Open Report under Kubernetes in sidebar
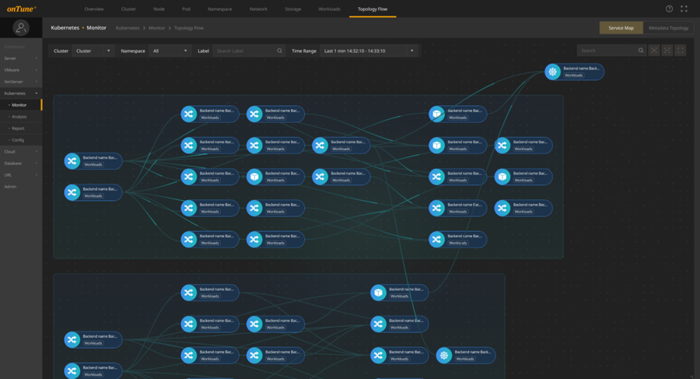This screenshot has height=379, width=700. pos(21,128)
